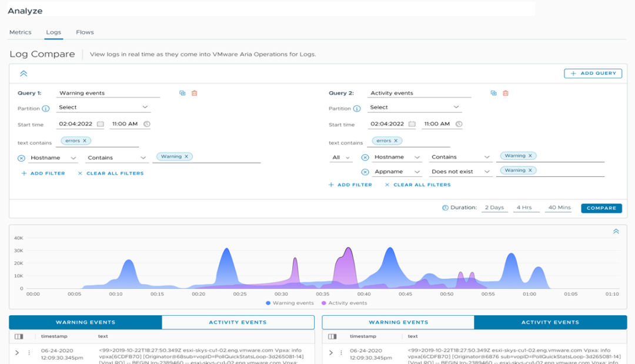Open the Query 1 Partition Select dropdown
Screen dimensions: 635x364
(x=103, y=108)
